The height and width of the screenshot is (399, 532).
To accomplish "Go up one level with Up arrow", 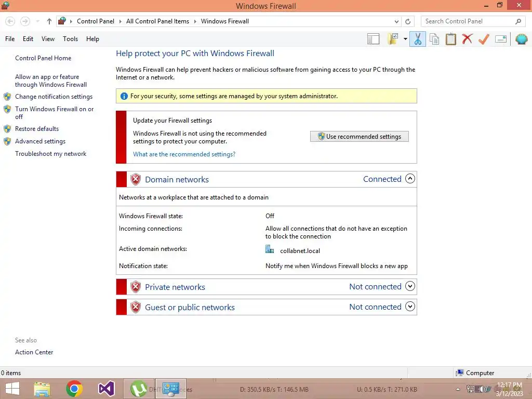I will click(49, 21).
